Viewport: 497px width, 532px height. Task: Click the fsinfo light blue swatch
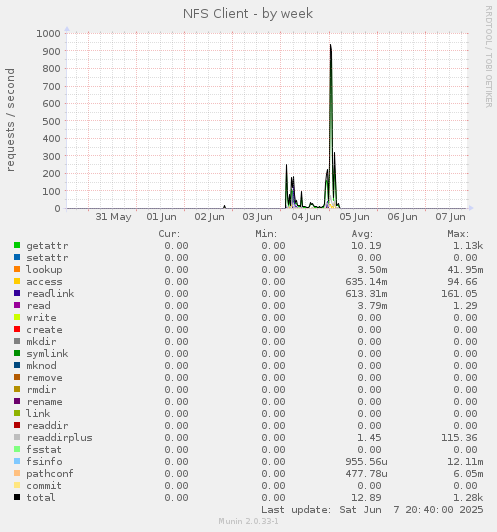17,461
